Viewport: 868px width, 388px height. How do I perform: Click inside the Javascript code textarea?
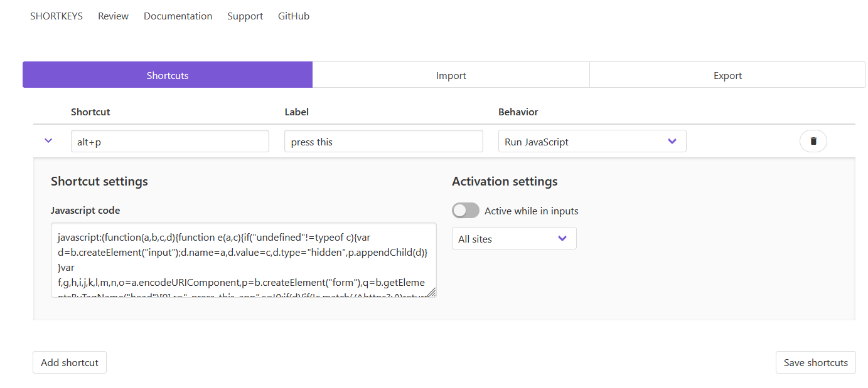click(x=244, y=260)
